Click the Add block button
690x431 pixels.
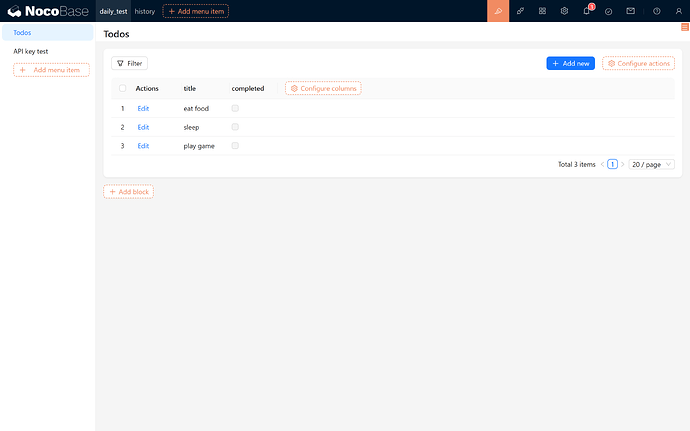pos(128,192)
